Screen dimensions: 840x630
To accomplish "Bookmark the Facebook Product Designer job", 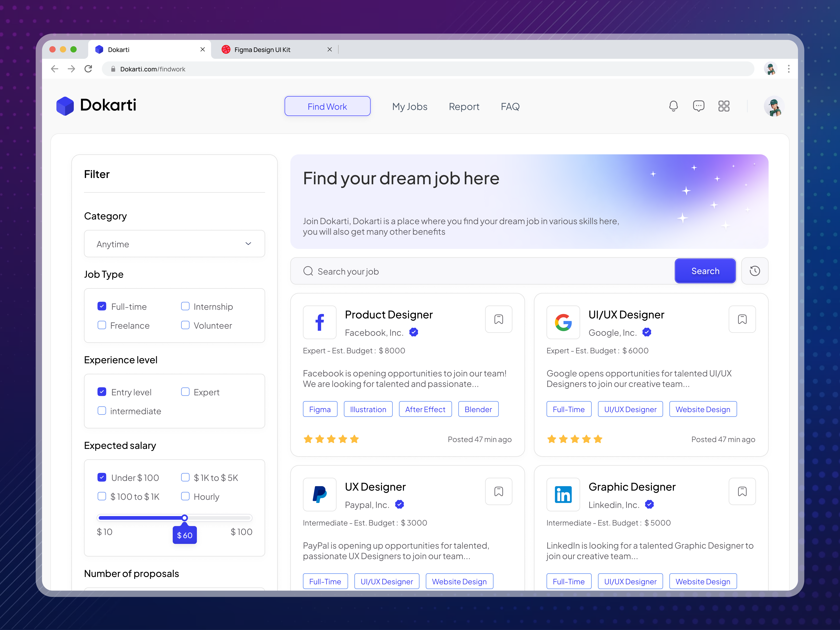I will tap(499, 319).
